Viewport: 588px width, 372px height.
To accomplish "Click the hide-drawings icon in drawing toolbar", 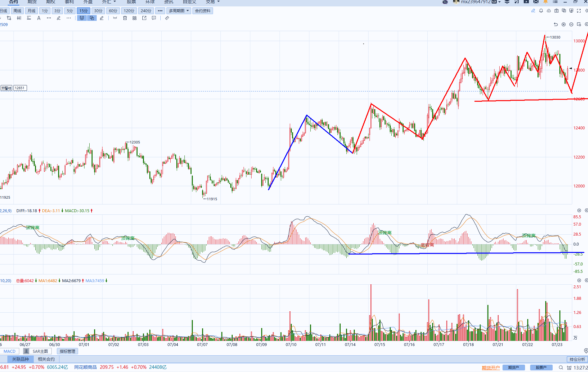I will coord(115,18).
